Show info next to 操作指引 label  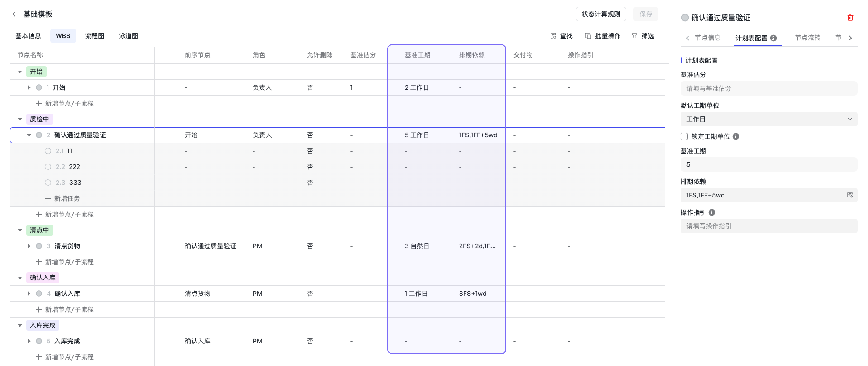pyautogui.click(x=712, y=213)
